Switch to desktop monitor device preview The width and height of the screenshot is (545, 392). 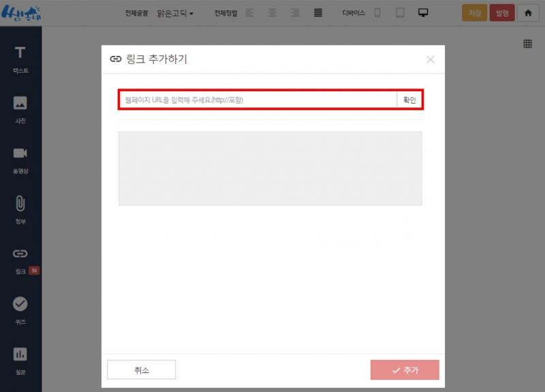[423, 13]
